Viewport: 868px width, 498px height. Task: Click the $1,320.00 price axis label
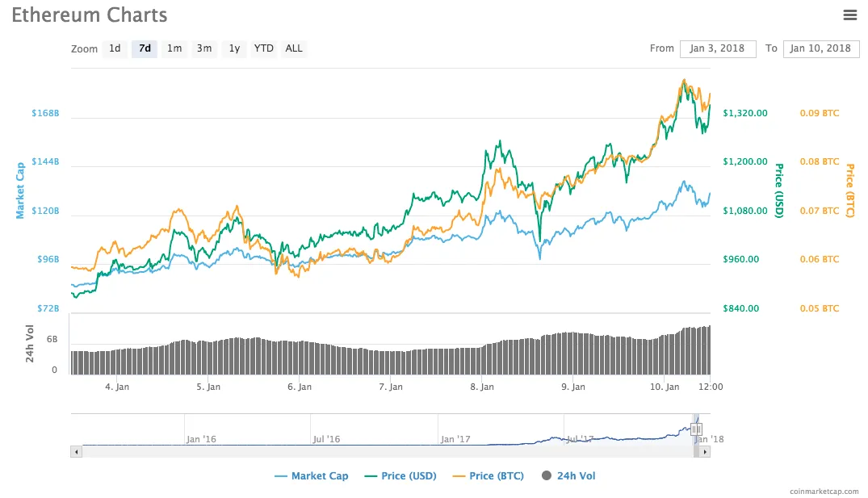(745, 114)
